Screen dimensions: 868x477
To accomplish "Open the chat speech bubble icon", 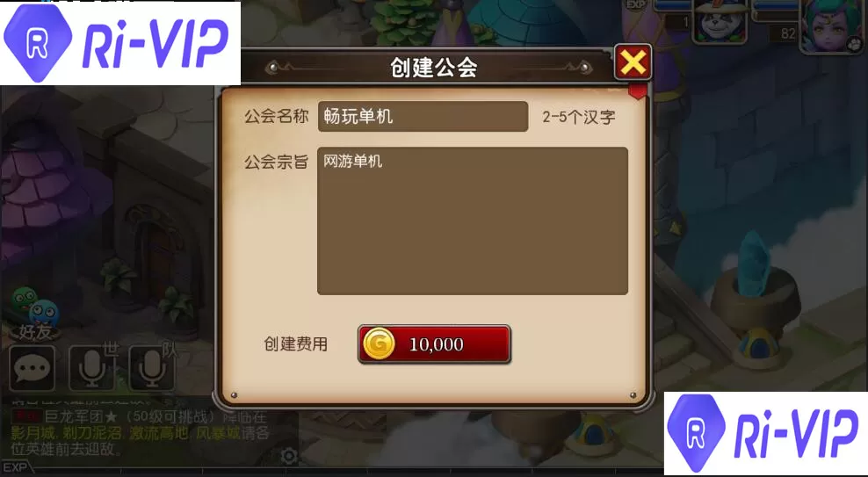I will click(33, 369).
